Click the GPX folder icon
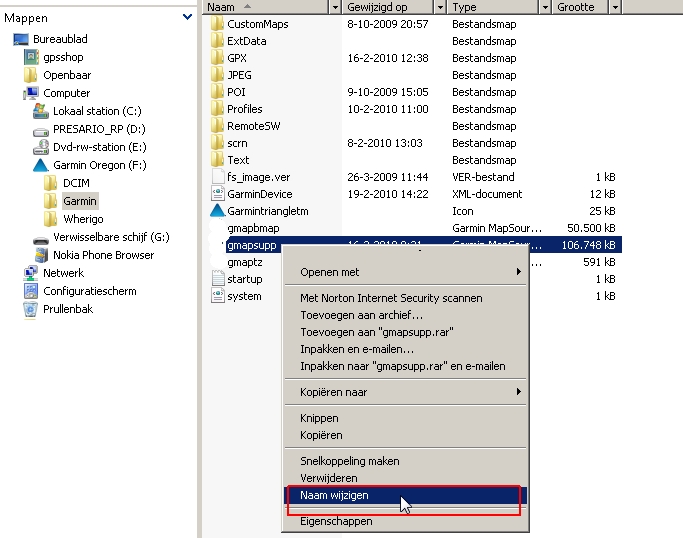Viewport: 683px width, 538px height. click(217, 58)
